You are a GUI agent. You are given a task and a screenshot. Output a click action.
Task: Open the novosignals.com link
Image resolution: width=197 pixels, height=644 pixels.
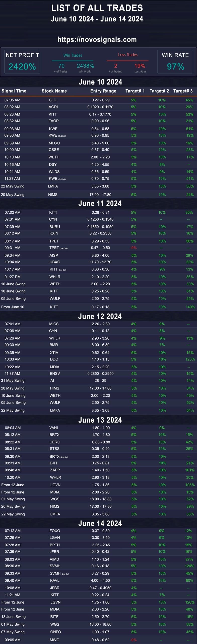tap(97, 39)
